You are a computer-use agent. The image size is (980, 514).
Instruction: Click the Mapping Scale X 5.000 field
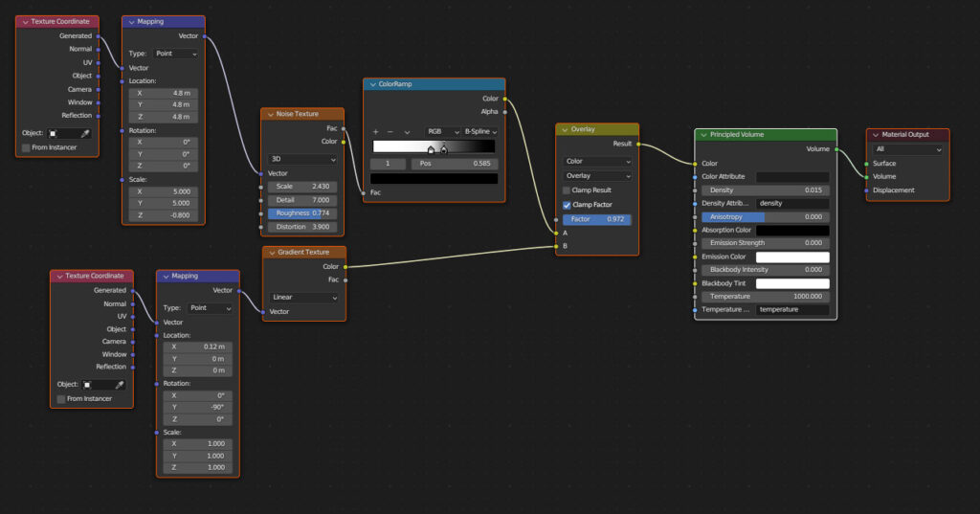(163, 192)
